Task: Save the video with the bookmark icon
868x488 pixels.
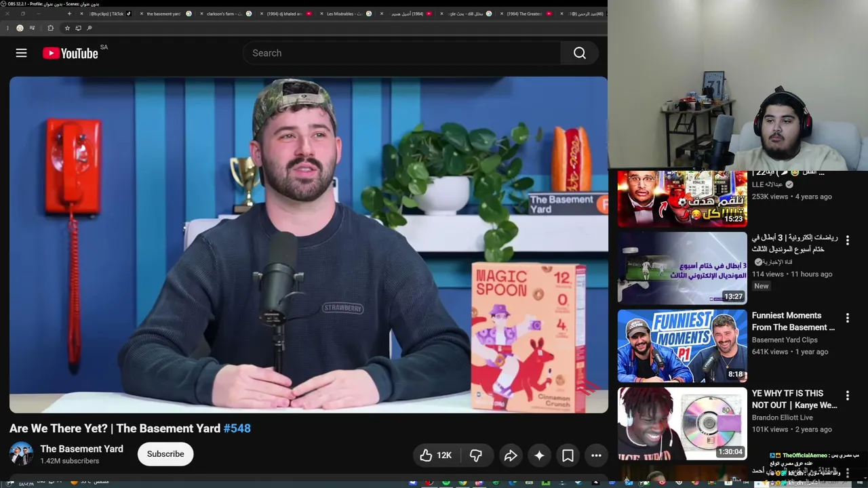Action: [568, 455]
